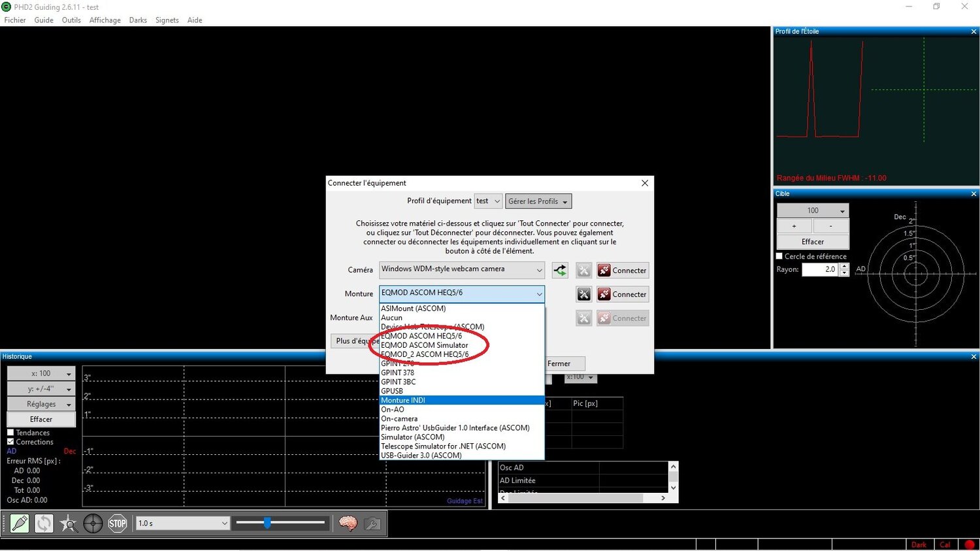Select 'On-camera' mount option
980x551 pixels.
[x=462, y=418]
